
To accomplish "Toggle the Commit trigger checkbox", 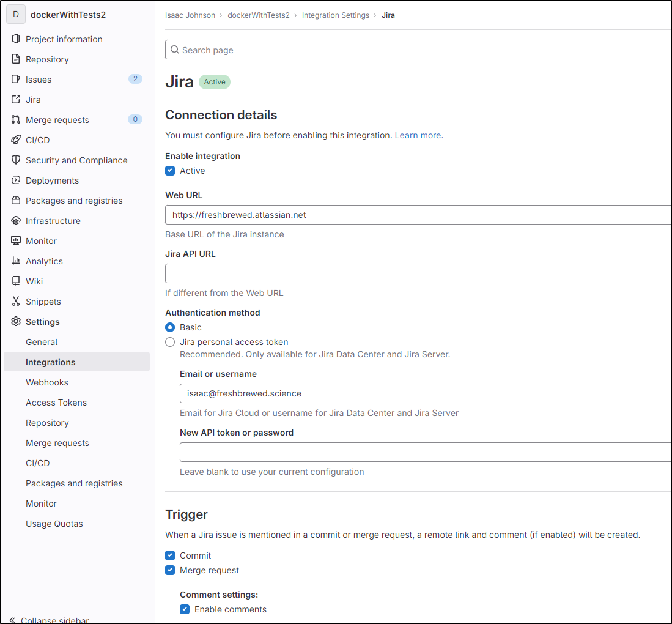I will pyautogui.click(x=170, y=555).
